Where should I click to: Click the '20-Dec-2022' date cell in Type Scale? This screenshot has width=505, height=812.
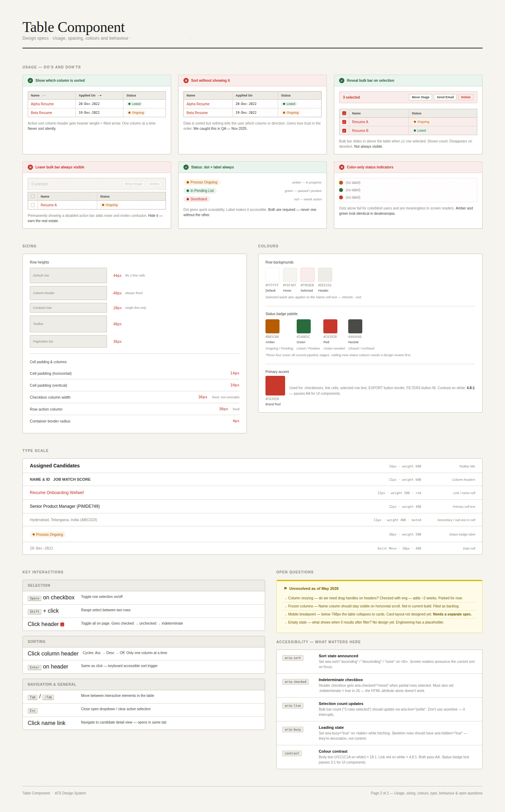tap(41, 548)
